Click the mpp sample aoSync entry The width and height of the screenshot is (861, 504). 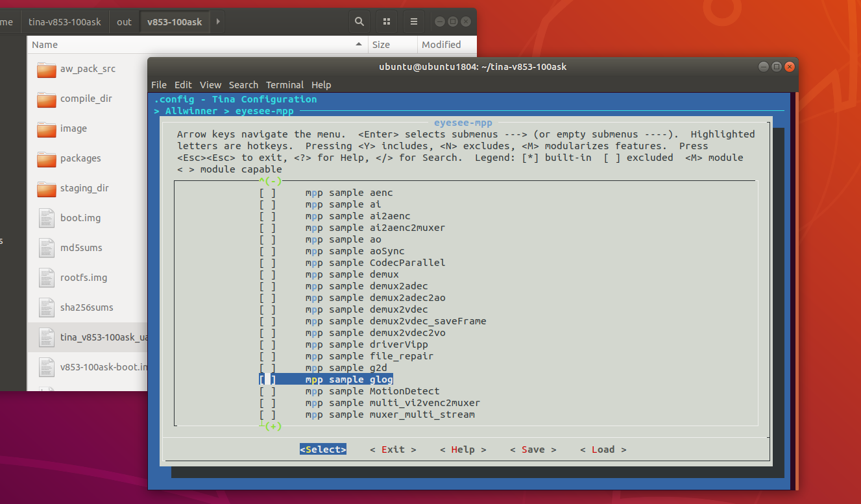(355, 251)
